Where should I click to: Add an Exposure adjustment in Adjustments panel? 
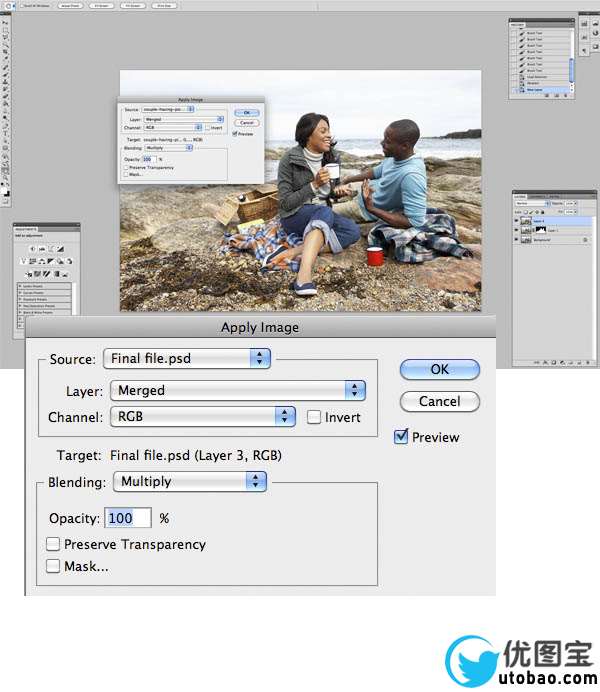[x=60, y=249]
